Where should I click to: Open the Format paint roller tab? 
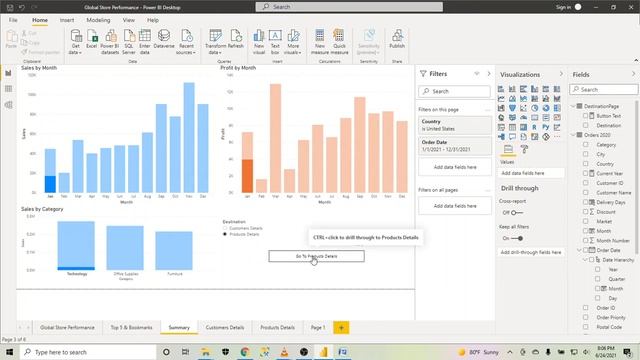tap(524, 149)
